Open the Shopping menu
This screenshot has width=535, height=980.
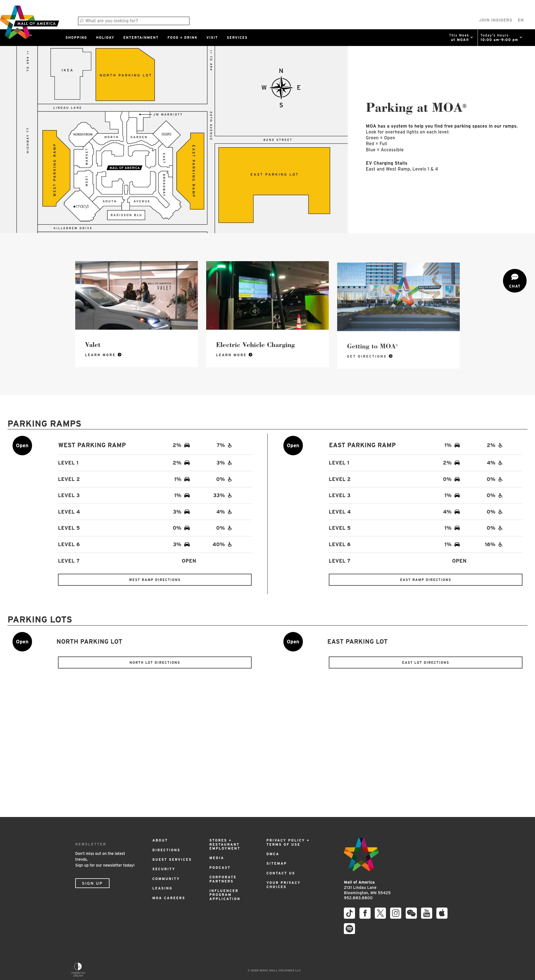[x=76, y=38]
